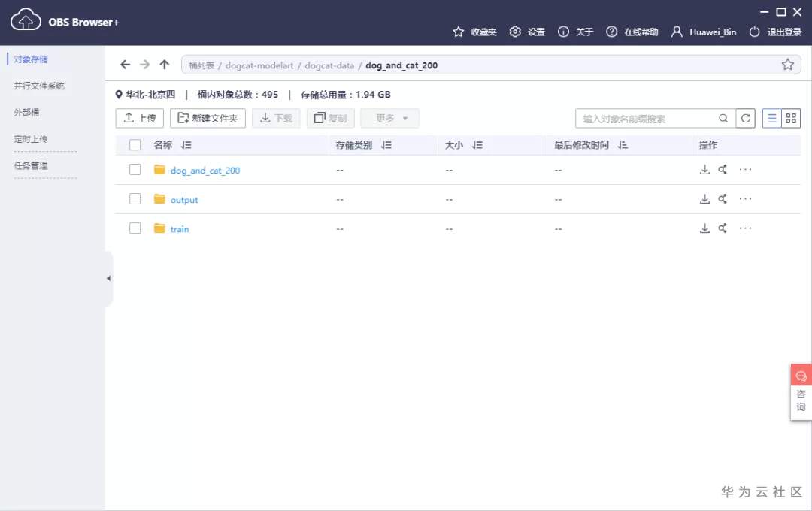The width and height of the screenshot is (812, 511).
Task: Sort by 名称 column
Action: coord(186,145)
